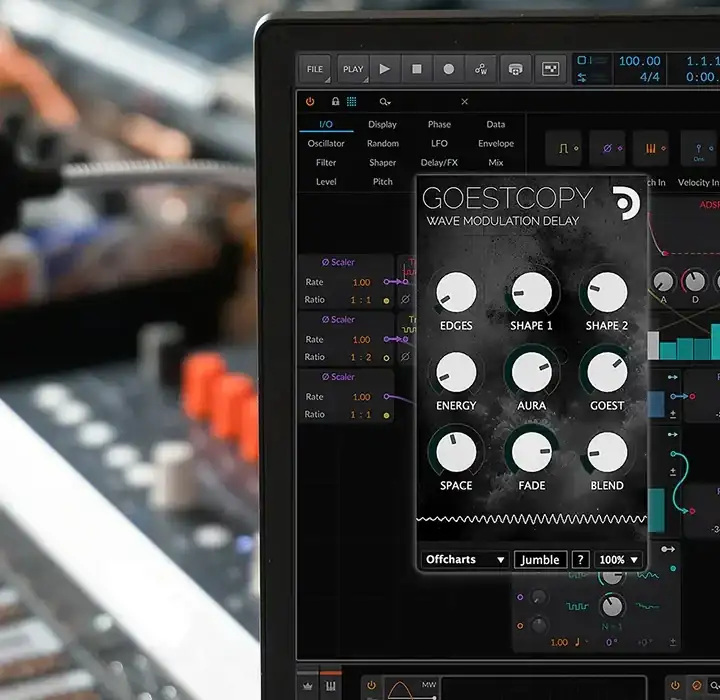Adjust the SPACE knob
The image size is (720, 700).
pyautogui.click(x=456, y=452)
